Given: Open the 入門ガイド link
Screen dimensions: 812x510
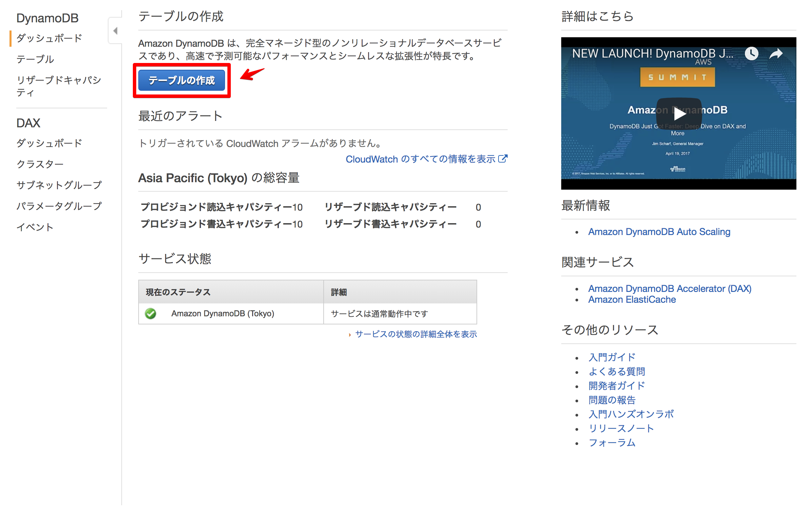Looking at the screenshot, I should pyautogui.click(x=612, y=357).
